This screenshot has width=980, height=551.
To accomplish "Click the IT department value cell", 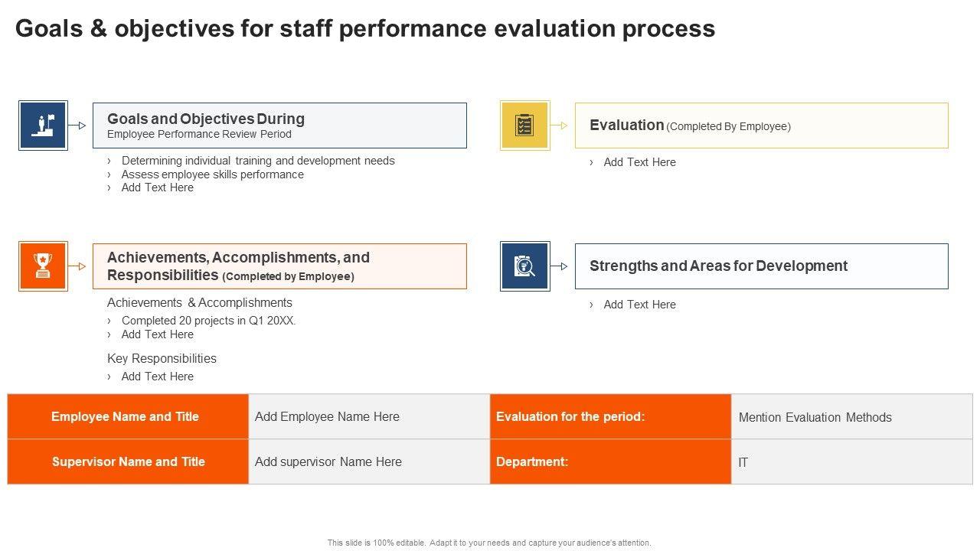I will pyautogui.click(x=851, y=462).
